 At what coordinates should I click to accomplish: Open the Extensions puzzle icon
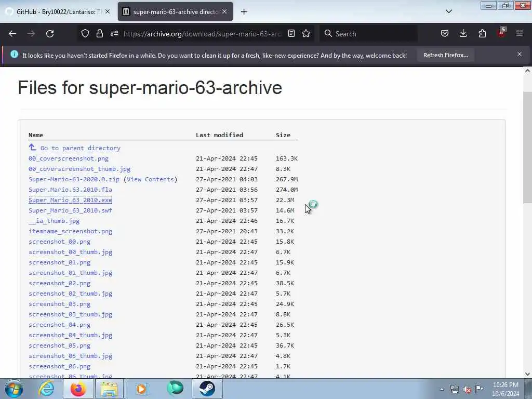coord(482,33)
